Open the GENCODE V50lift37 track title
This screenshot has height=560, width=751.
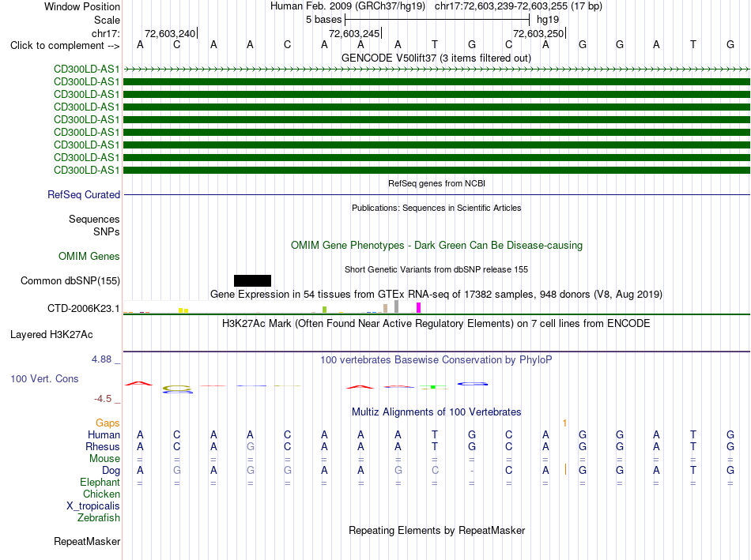(436, 58)
